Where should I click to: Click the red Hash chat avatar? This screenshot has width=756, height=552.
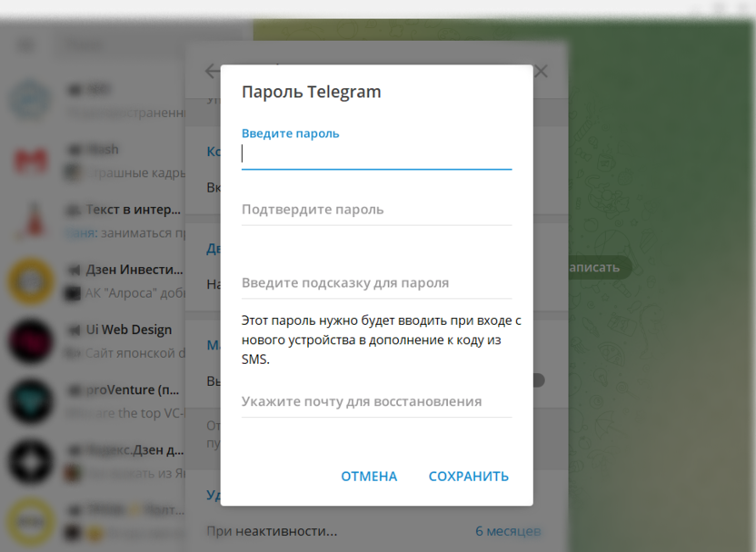pos(31,161)
